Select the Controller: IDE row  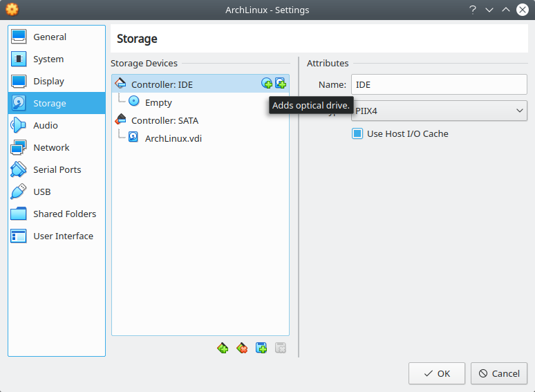200,84
